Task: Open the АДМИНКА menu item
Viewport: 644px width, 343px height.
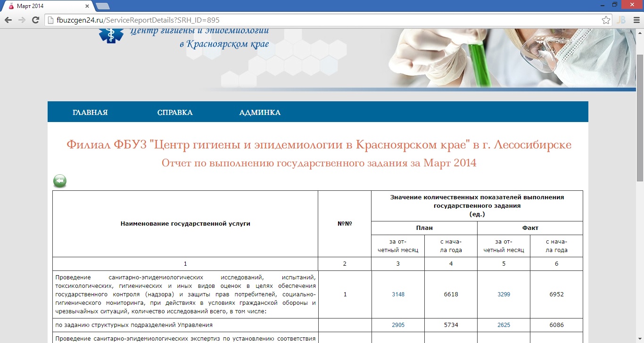Action: [x=260, y=113]
